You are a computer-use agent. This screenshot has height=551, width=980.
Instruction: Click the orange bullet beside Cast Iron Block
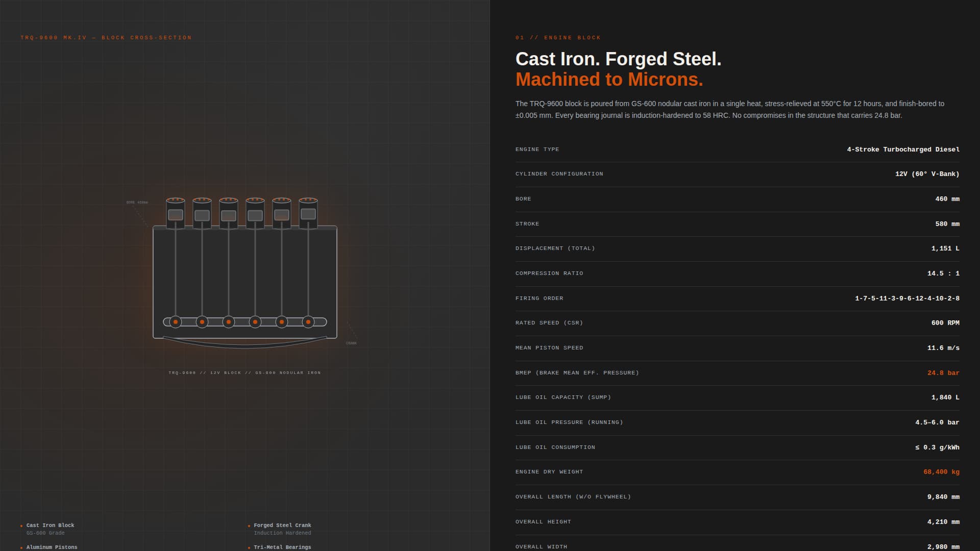click(21, 526)
